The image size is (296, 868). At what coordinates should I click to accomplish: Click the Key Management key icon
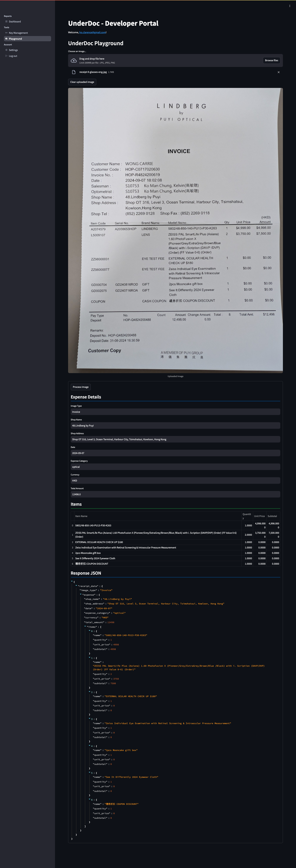[6, 33]
